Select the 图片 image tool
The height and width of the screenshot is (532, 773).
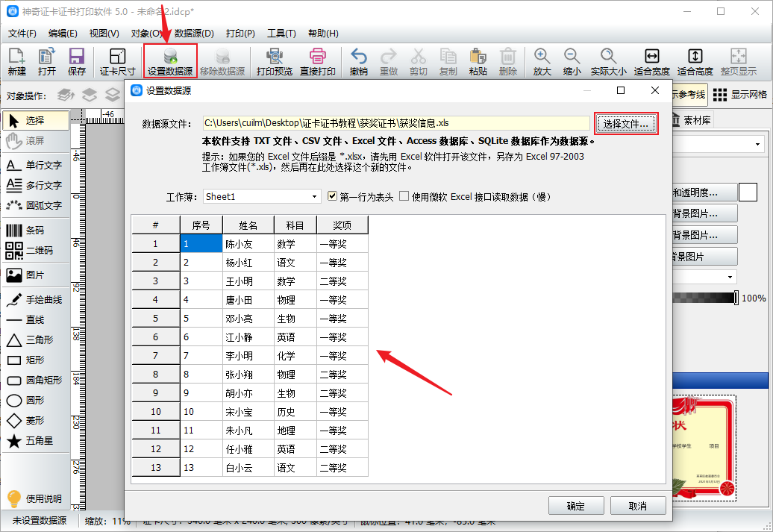(x=36, y=275)
